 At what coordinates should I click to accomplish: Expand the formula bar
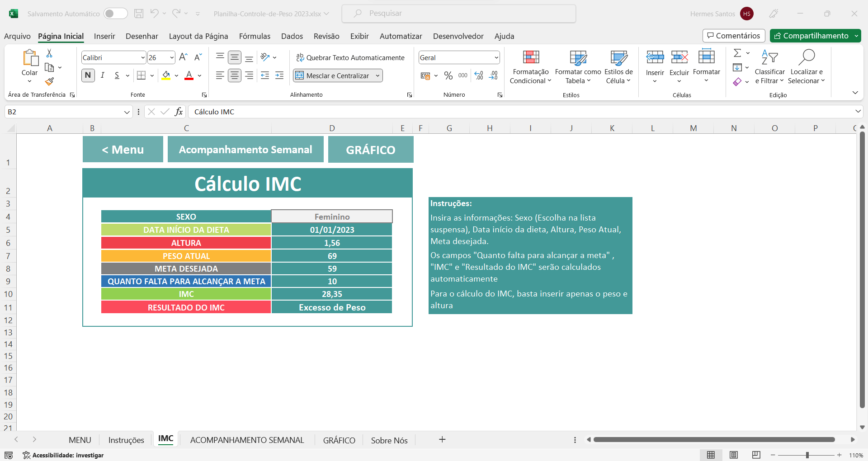(858, 111)
